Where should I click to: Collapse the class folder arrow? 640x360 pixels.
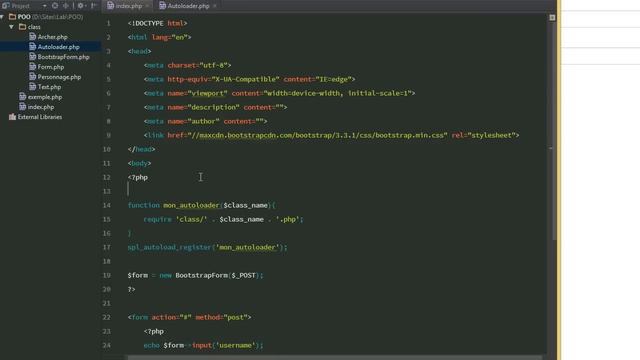[x=11, y=27]
